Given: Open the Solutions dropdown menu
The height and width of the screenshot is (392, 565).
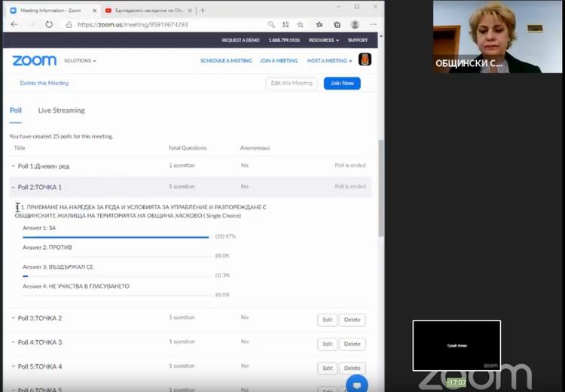Looking at the screenshot, I should [80, 61].
